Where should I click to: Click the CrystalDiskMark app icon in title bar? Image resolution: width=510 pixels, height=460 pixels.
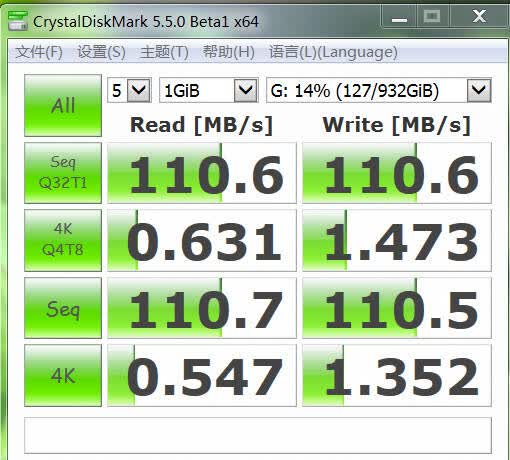pyautogui.click(x=17, y=21)
